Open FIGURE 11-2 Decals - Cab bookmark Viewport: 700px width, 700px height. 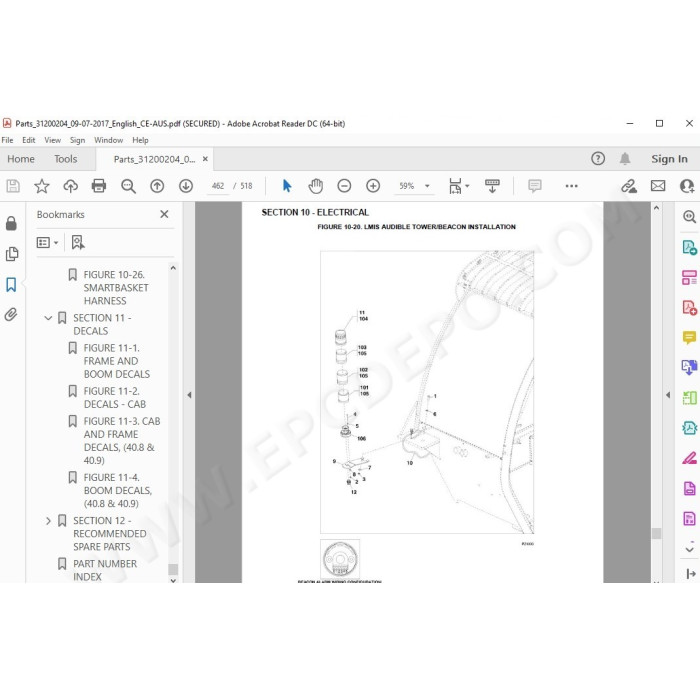click(x=115, y=397)
